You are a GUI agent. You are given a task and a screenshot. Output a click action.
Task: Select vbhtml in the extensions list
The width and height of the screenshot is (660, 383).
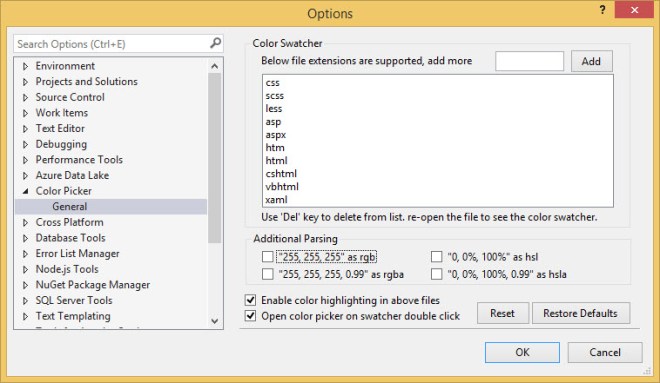(282, 187)
